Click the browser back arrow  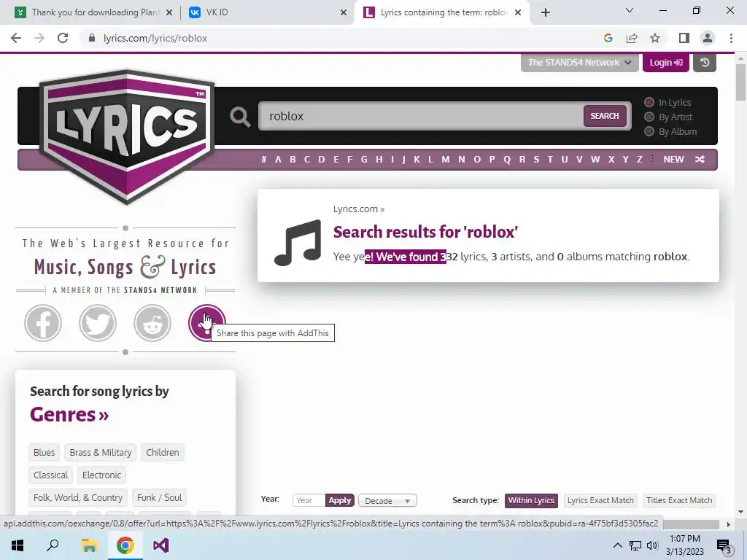point(16,38)
